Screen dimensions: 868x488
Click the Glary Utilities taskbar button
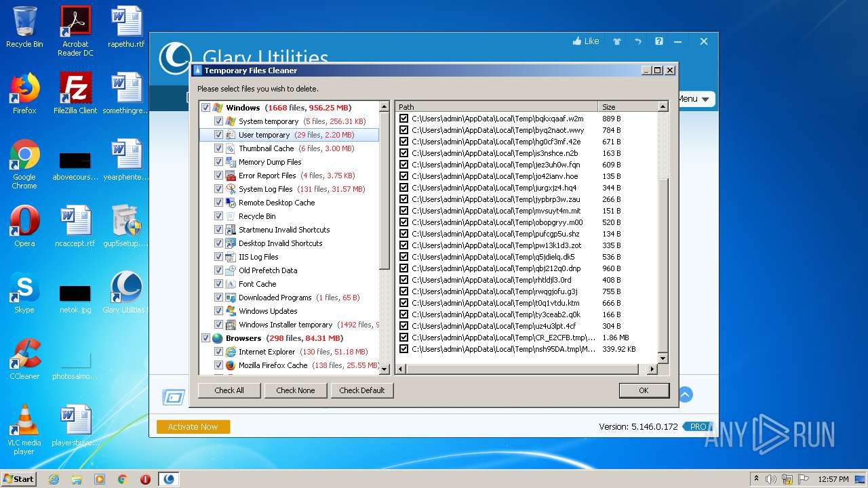point(169,479)
